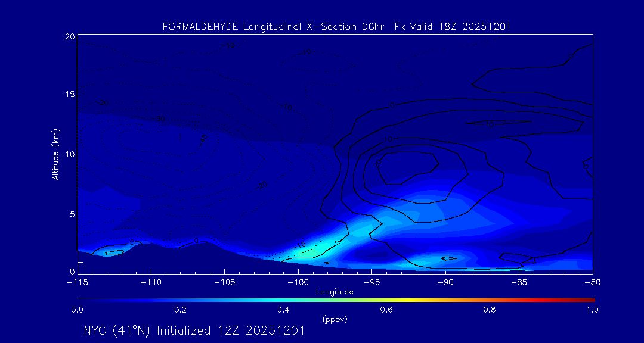Click the 'NYC (41°N) Initialized 12Z 20251201' caption

[194, 330]
